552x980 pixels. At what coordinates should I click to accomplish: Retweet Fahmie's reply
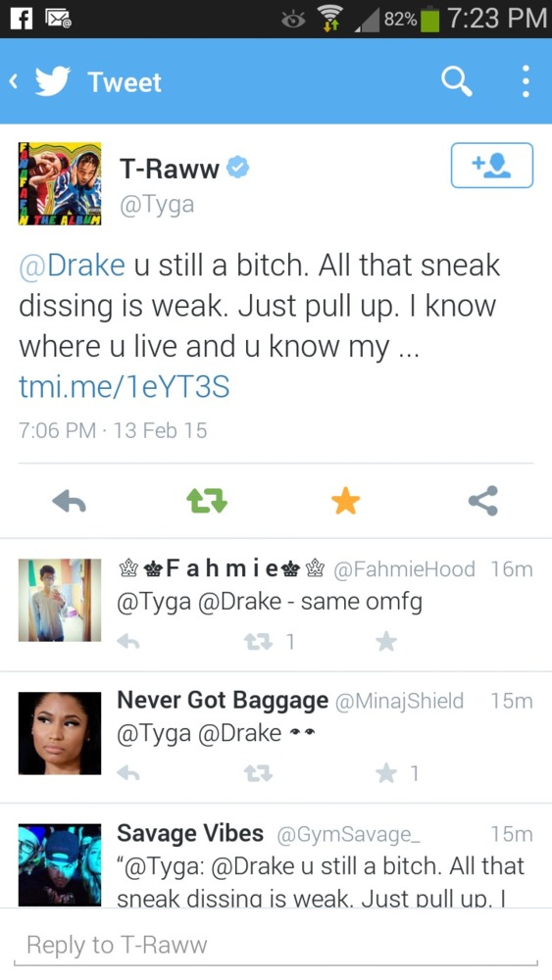(258, 641)
